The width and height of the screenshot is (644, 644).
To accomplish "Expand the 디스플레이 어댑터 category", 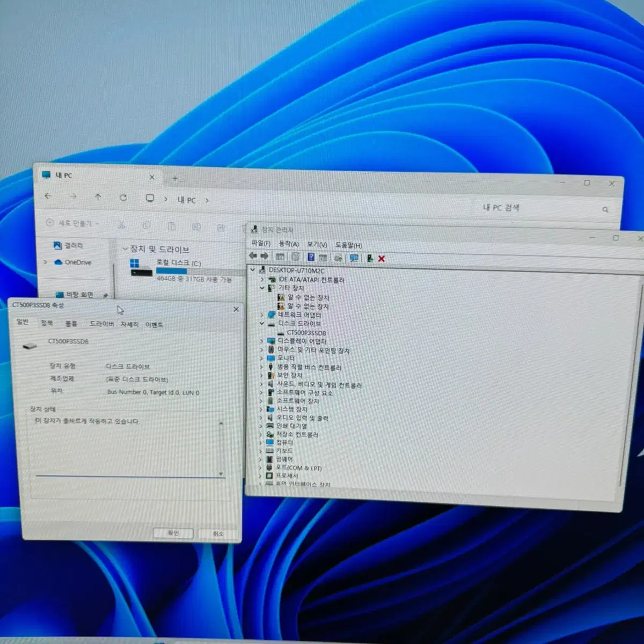I will click(x=261, y=341).
